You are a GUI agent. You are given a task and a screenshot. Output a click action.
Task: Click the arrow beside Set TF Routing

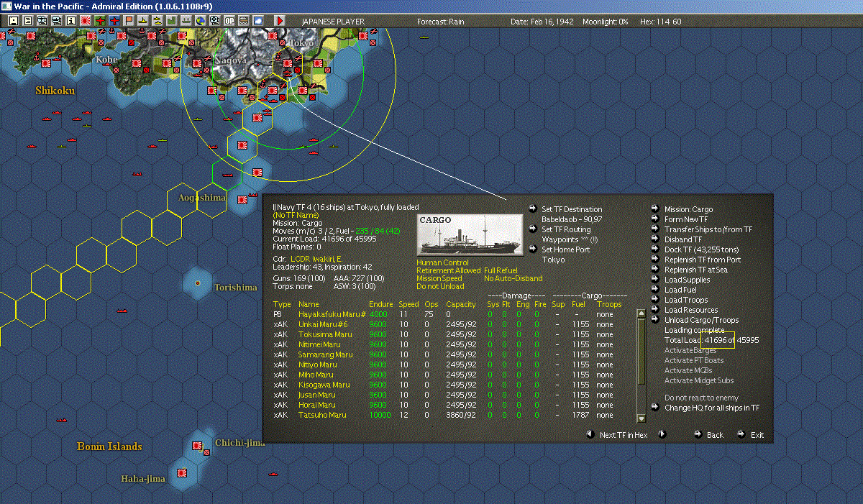point(531,229)
